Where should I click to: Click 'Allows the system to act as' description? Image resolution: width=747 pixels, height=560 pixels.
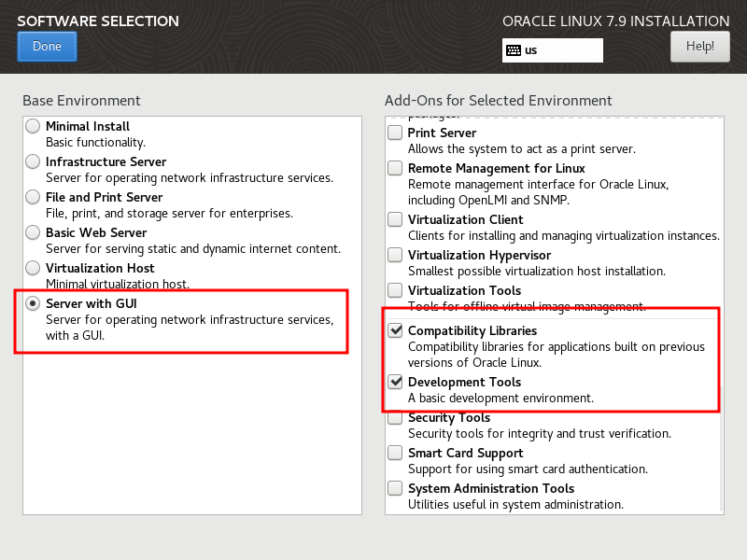click(522, 149)
